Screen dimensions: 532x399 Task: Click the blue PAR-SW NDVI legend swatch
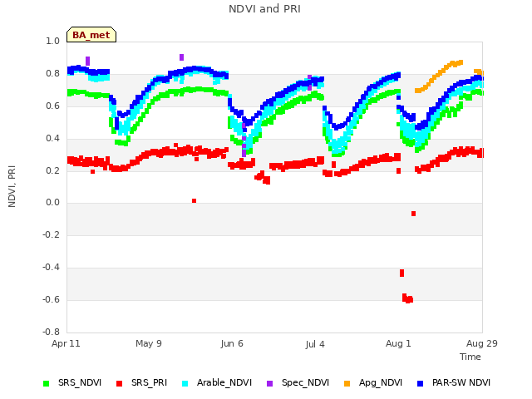[x=420, y=384]
